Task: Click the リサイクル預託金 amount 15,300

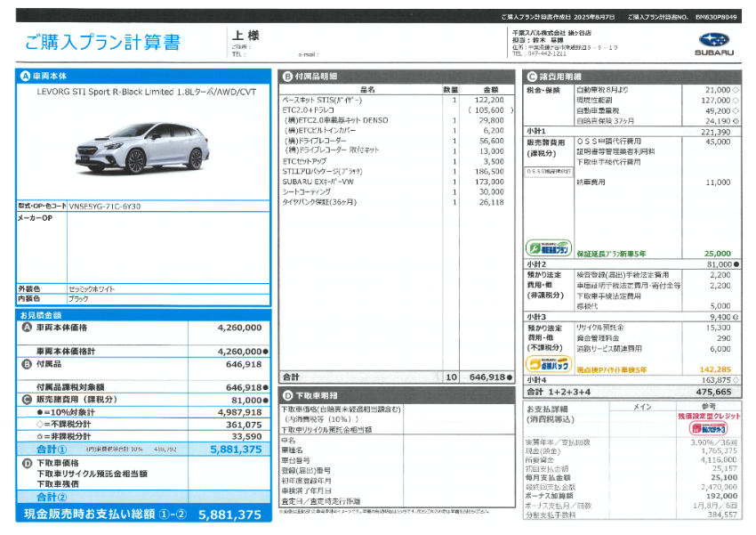Action: tap(718, 328)
